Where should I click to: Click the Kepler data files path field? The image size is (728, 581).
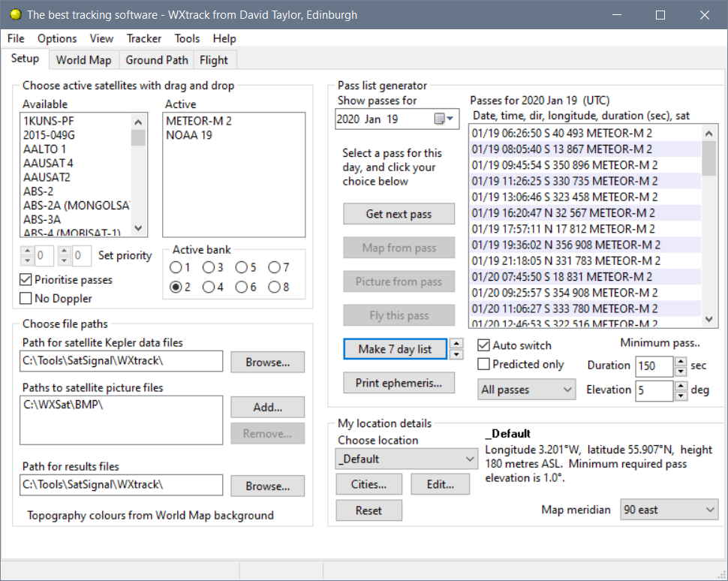[x=121, y=361]
